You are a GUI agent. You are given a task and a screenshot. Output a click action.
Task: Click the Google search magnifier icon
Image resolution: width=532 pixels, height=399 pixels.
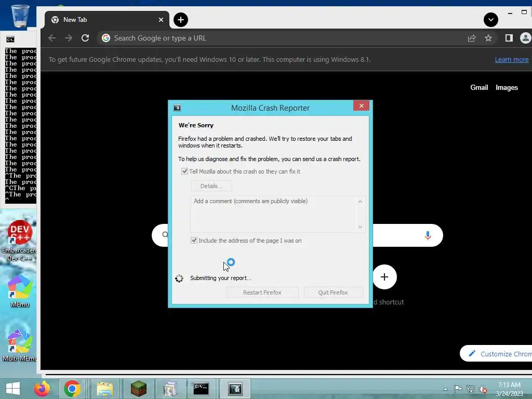coord(165,234)
